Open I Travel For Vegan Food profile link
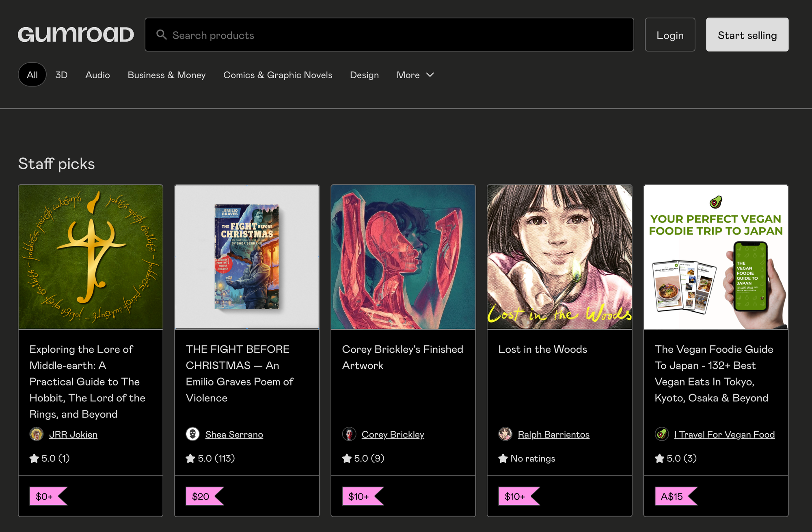Screen dimensions: 812x532 [724, 434]
